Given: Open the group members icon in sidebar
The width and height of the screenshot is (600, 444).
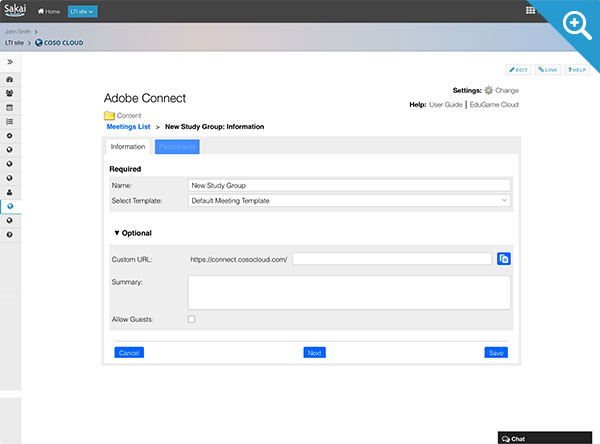Looking at the screenshot, I should (10, 93).
